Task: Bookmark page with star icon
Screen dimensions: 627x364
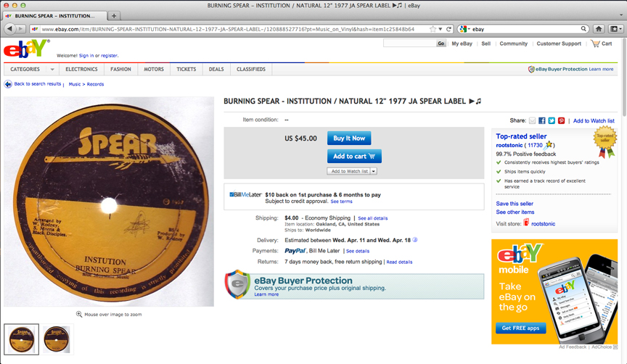Action: pyautogui.click(x=433, y=29)
